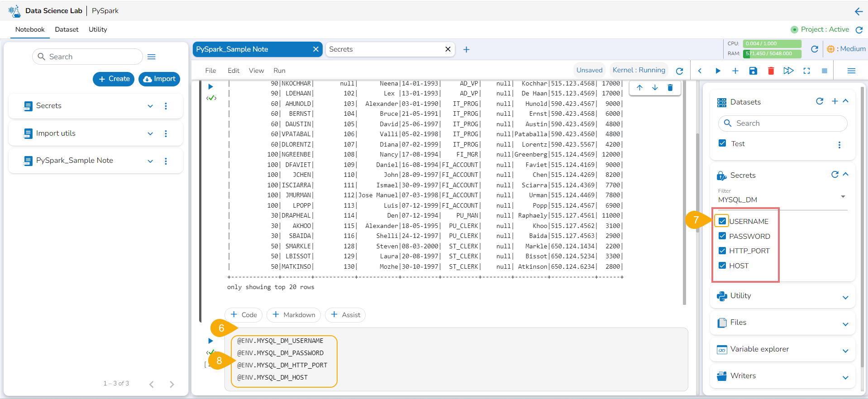868x399 pixels.
Task: Click the save notebook disk icon
Action: coord(753,71)
